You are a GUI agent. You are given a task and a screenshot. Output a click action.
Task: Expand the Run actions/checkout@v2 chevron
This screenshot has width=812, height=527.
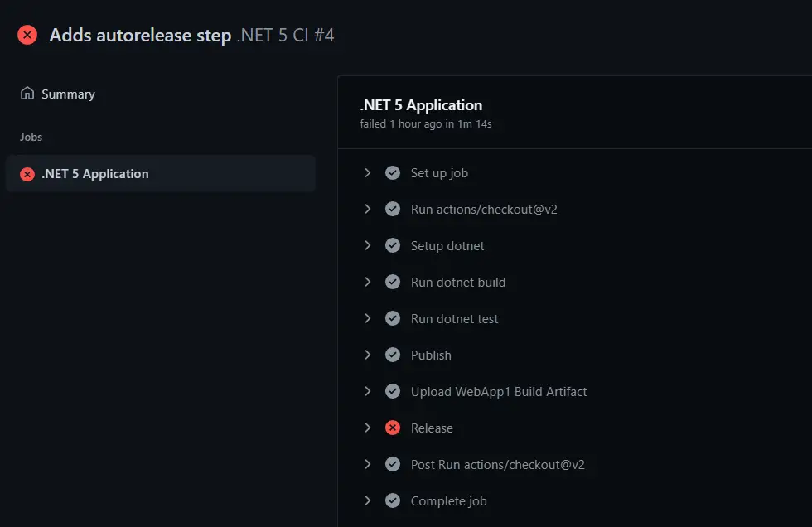point(368,210)
